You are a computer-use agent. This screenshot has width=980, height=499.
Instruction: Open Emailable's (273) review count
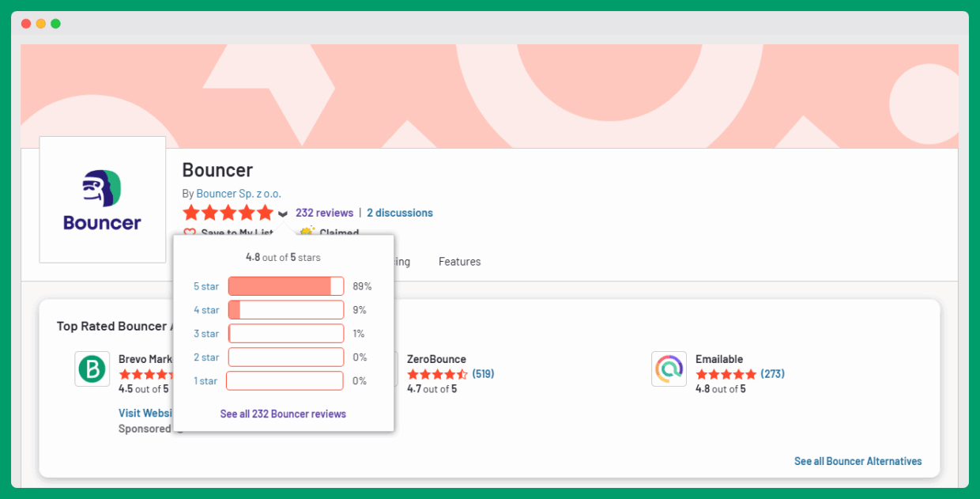[772, 374]
